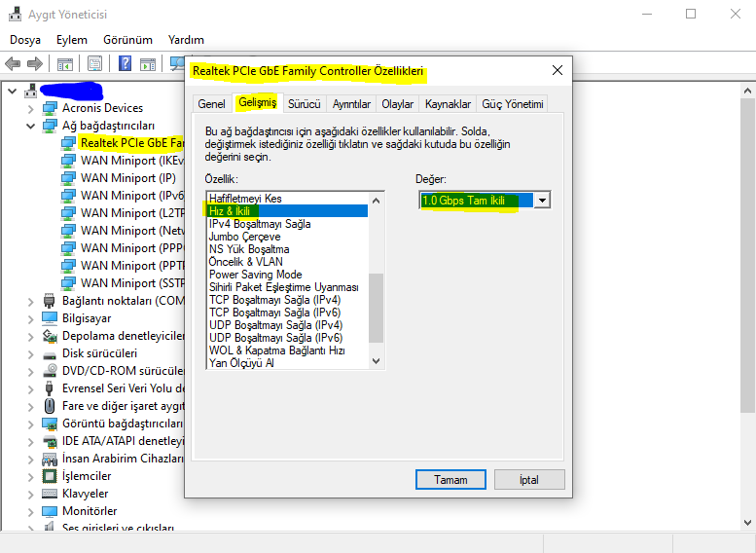Click the Acronis Devices icon
This screenshot has width=756, height=553.
(x=50, y=108)
